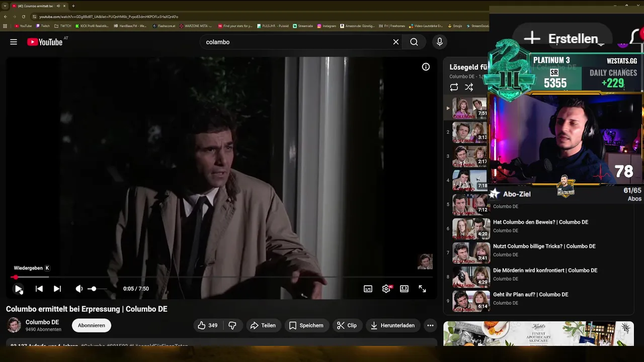
Task: Open the Instagram bookmark
Action: point(327,26)
